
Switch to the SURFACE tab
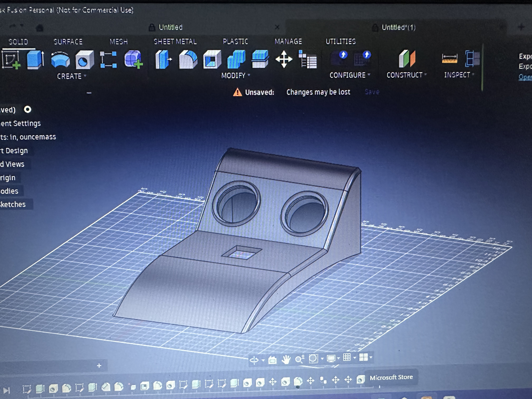(x=68, y=42)
